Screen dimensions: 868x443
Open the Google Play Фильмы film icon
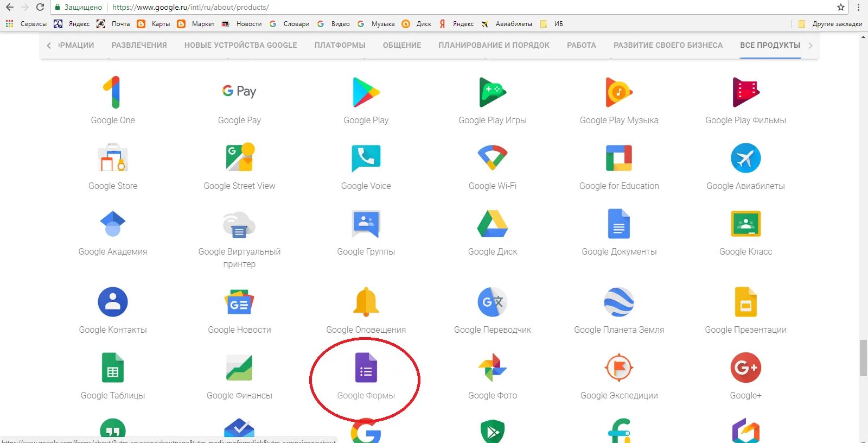tap(746, 92)
